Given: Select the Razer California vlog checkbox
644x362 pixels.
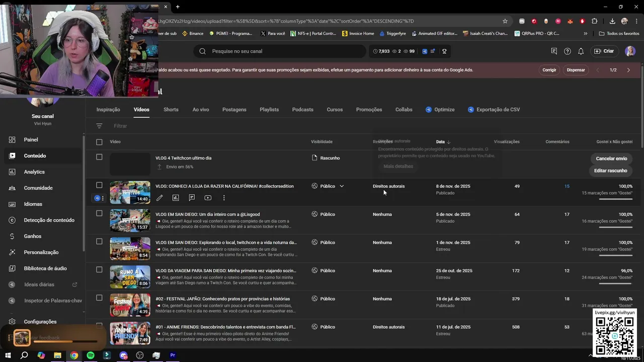Looking at the screenshot, I should tap(99, 185).
